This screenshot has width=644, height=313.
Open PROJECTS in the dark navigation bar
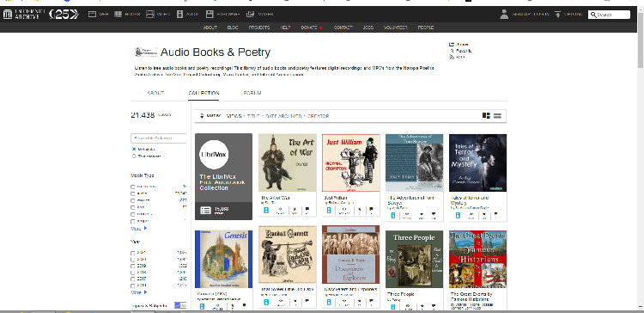coord(259,28)
